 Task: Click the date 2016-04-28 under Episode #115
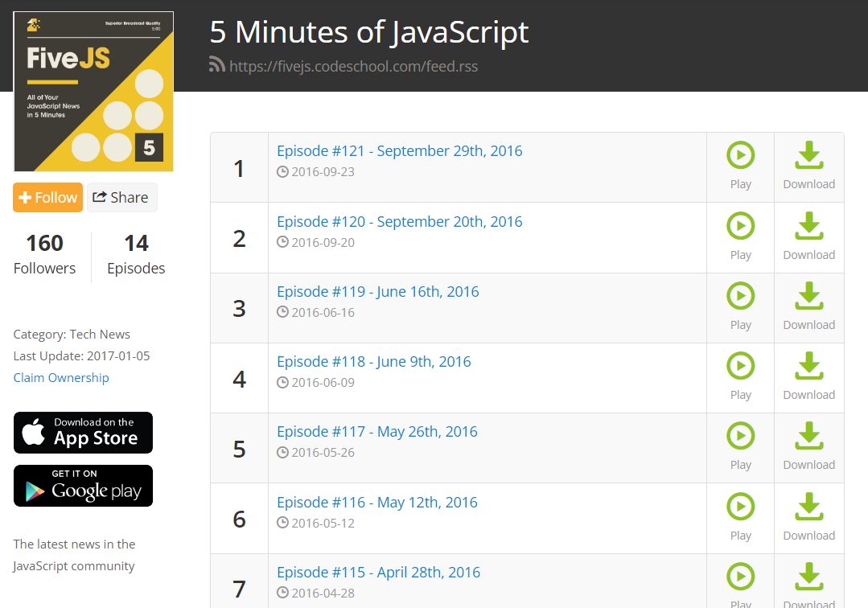pyautogui.click(x=323, y=593)
